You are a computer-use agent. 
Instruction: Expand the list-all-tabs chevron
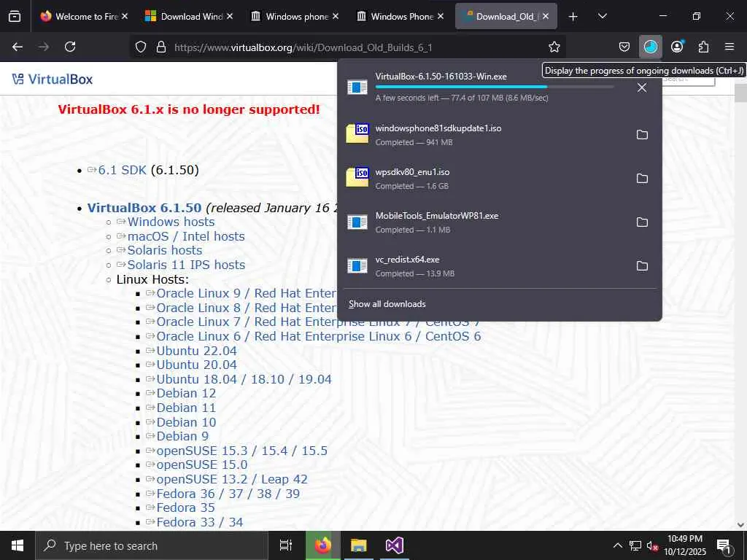click(x=602, y=16)
